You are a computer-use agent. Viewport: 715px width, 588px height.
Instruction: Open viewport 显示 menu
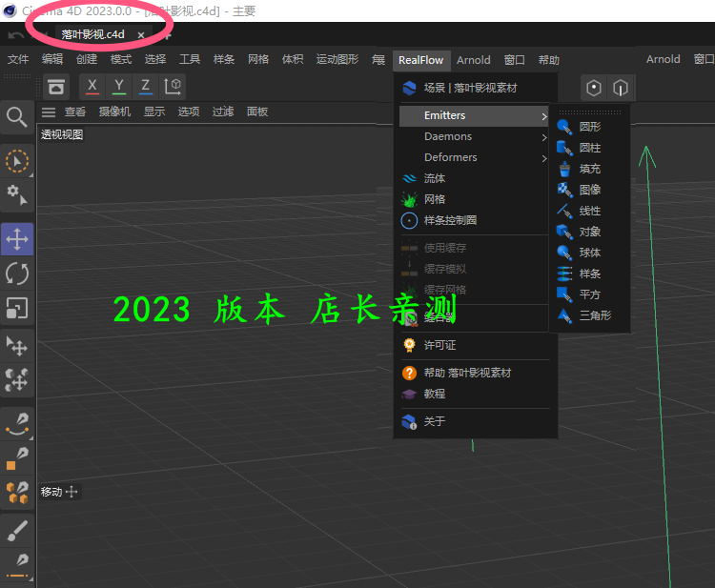pyautogui.click(x=154, y=112)
